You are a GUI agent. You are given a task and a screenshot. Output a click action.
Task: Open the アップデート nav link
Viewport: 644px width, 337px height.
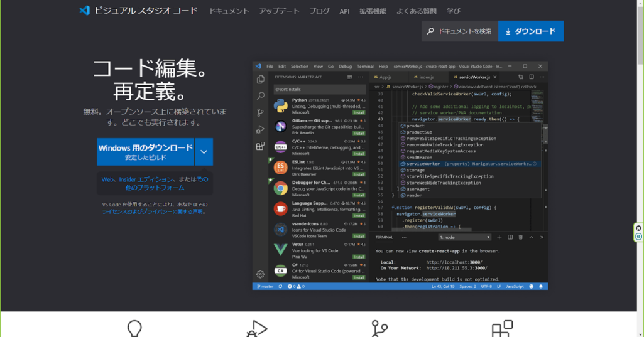pos(279,11)
